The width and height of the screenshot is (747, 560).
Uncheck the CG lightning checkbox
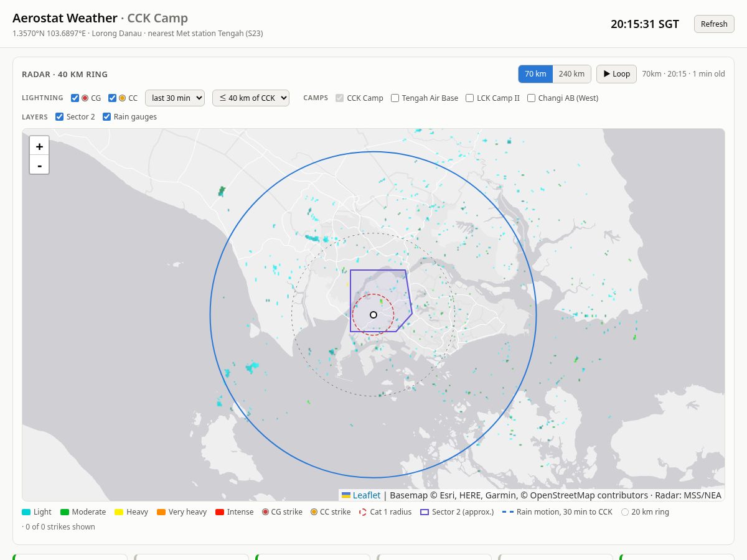(x=75, y=98)
